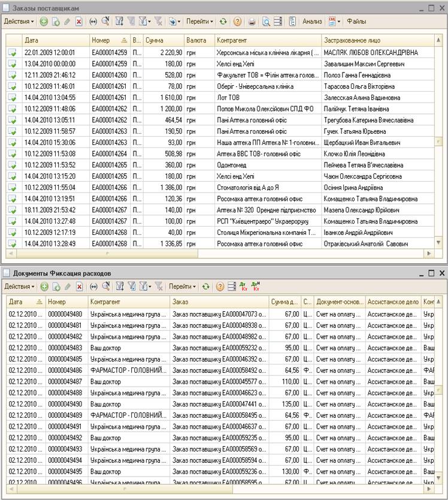Add new document in Фиксация расходов toolbar
Screen dimensions: 448x500
pyautogui.click(x=44, y=287)
